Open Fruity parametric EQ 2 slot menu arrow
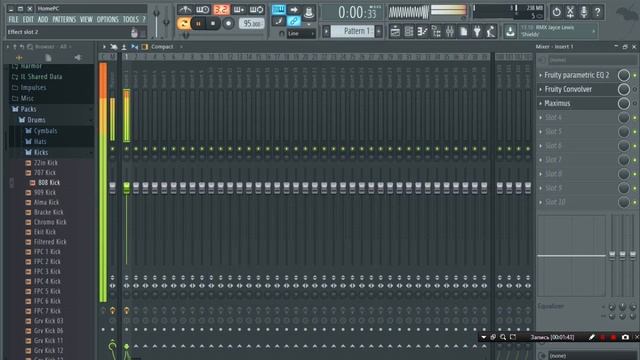The width and height of the screenshot is (640, 360). [540, 75]
